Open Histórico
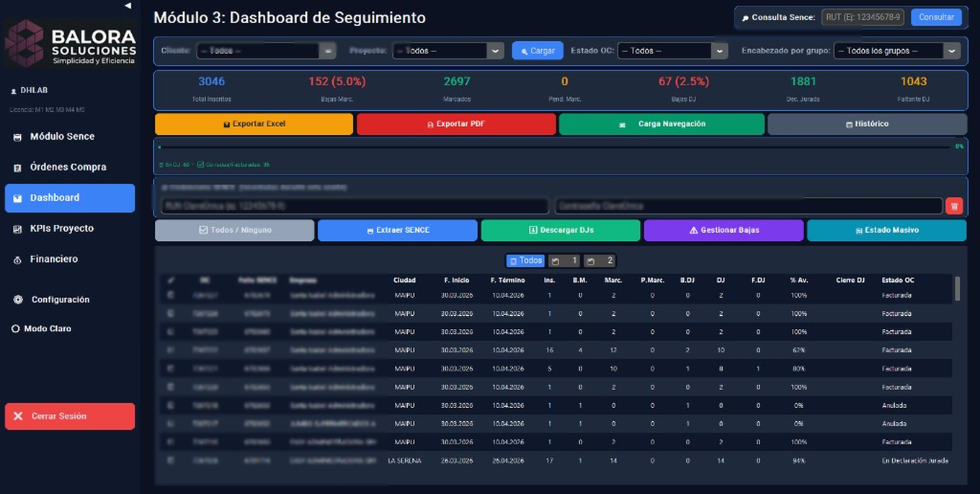980x494 pixels. [867, 124]
